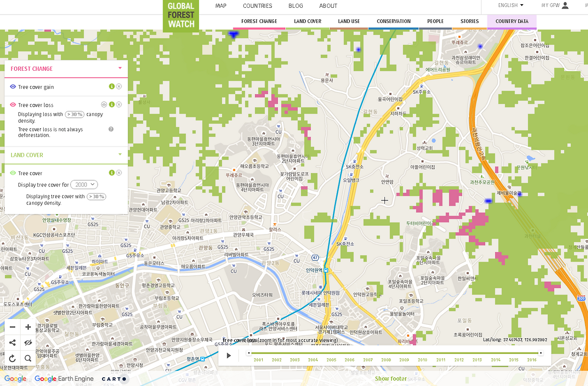
Task: Click the Tree cover loss layer name
Action: coord(36,105)
